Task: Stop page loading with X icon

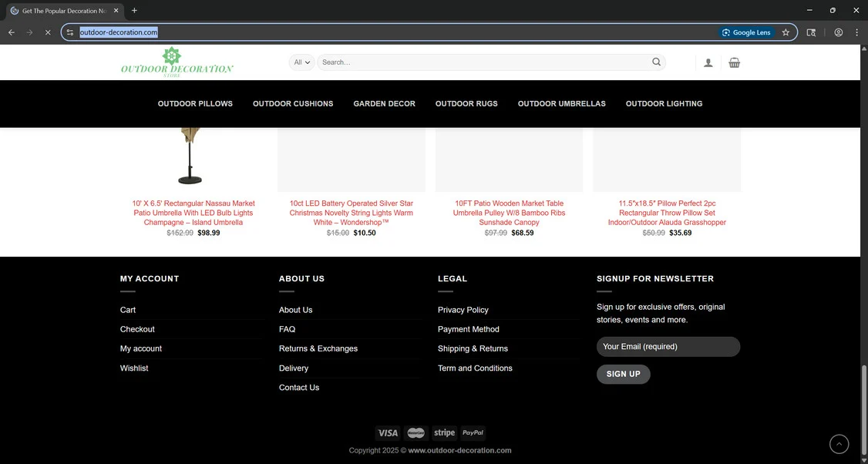Action: [48, 32]
